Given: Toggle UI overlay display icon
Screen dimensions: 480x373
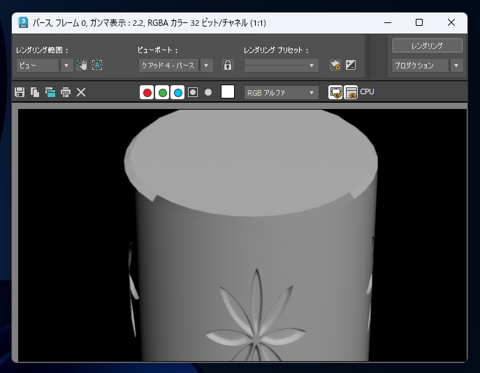Looking at the screenshot, I should click(x=335, y=92).
